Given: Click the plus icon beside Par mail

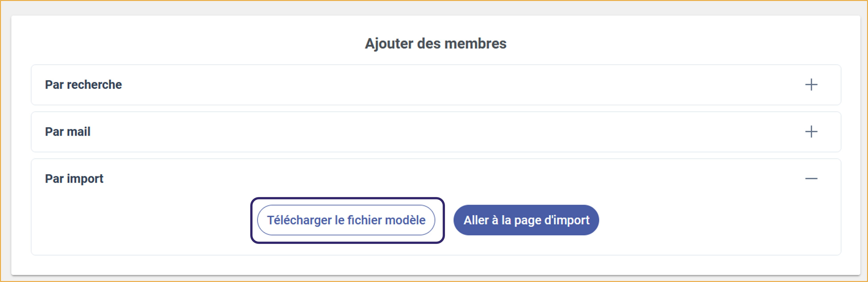Looking at the screenshot, I should (x=811, y=132).
